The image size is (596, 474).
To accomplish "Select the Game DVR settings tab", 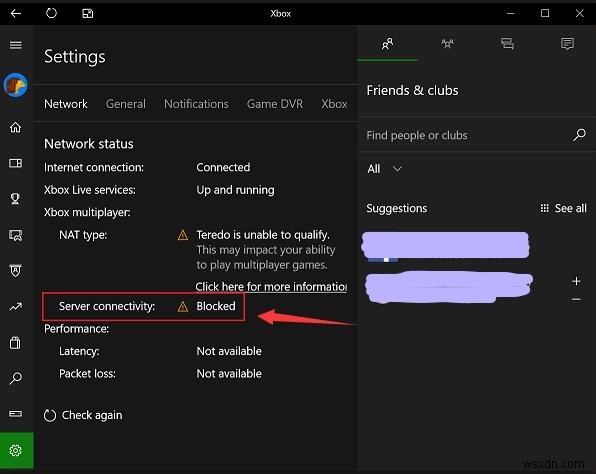I will [x=275, y=104].
